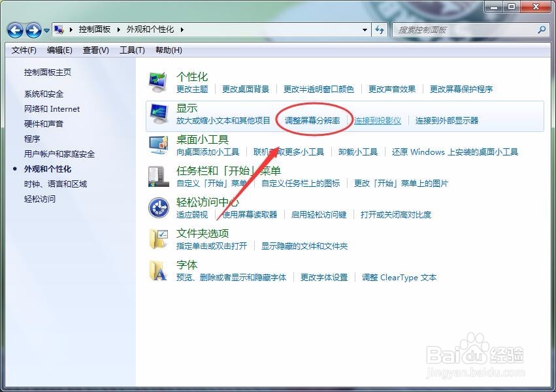
Task: Click the 连接到投影仪 link
Action: (378, 120)
